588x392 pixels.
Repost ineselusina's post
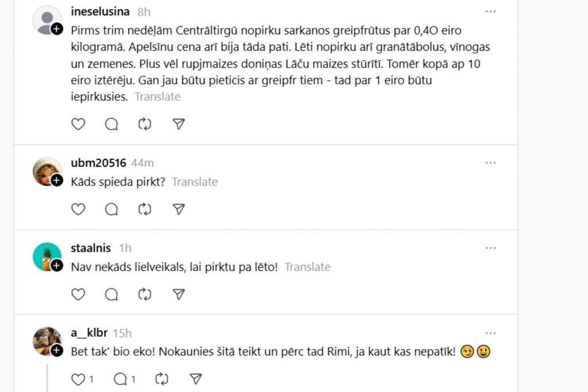pyautogui.click(x=145, y=124)
